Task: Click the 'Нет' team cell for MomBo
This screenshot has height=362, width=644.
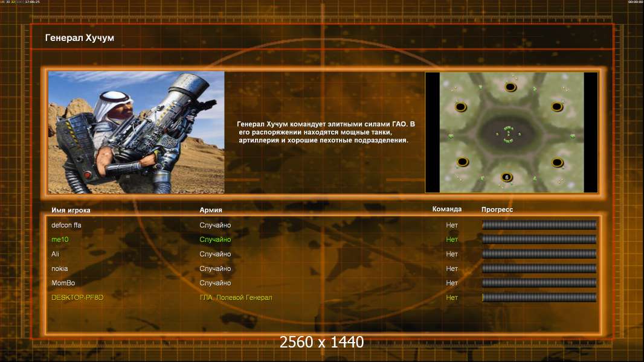Action: (452, 283)
